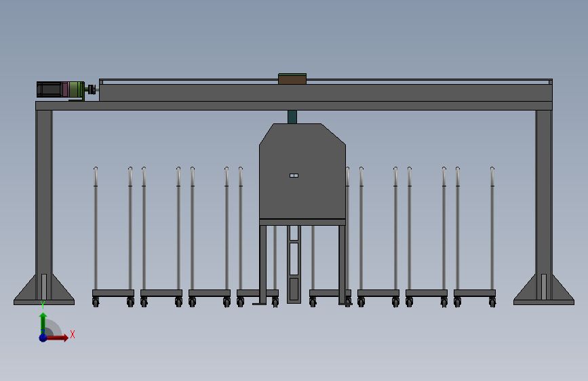Select the blue Z axis ball of triad
Screen dimensions: 588x381
pyautogui.click(x=43, y=338)
